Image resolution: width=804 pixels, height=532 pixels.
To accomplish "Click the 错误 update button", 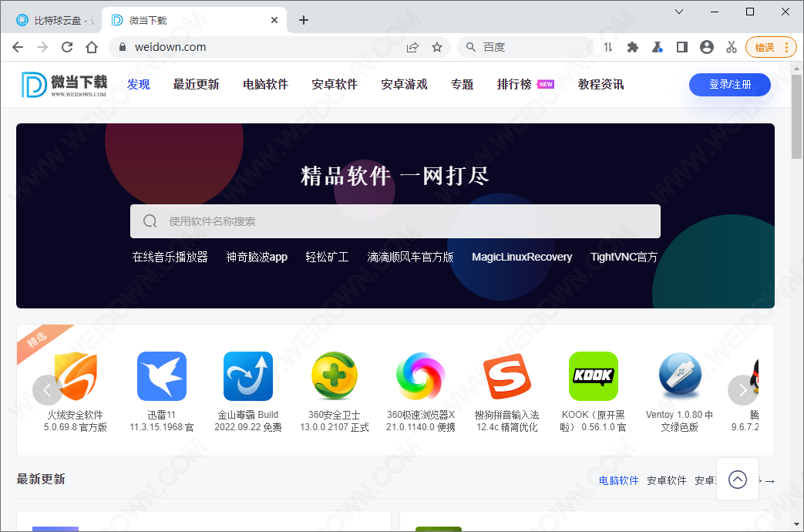I will pyautogui.click(x=771, y=47).
